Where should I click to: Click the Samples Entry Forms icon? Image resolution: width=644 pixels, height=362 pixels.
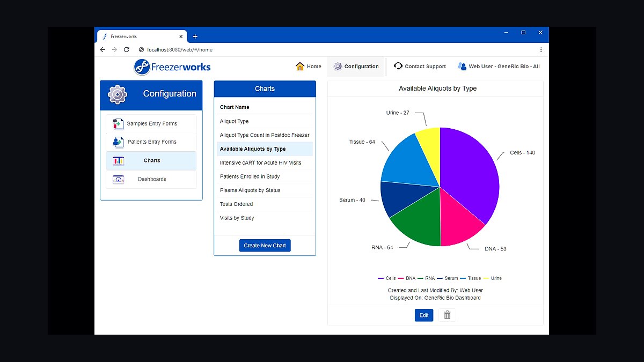pos(118,124)
